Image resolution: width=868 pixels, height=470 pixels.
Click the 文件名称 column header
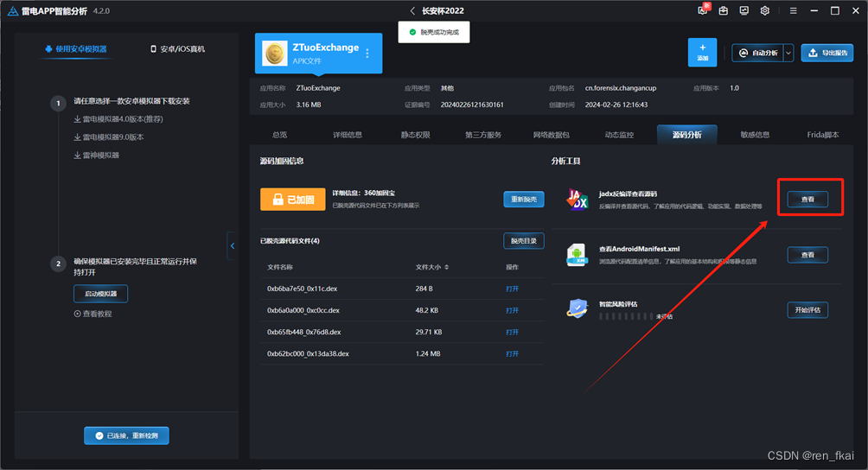pyautogui.click(x=280, y=267)
